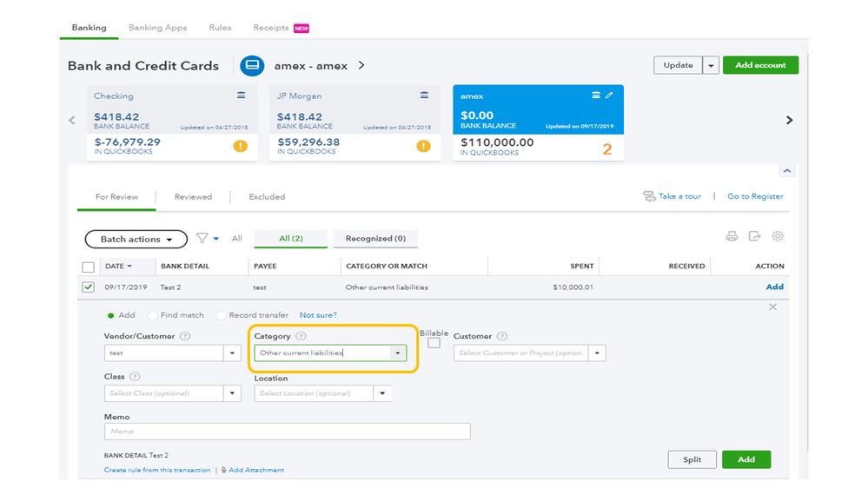This screenshot has height=488, width=868.
Task: Click the warning icon on Checking card
Action: [x=241, y=146]
